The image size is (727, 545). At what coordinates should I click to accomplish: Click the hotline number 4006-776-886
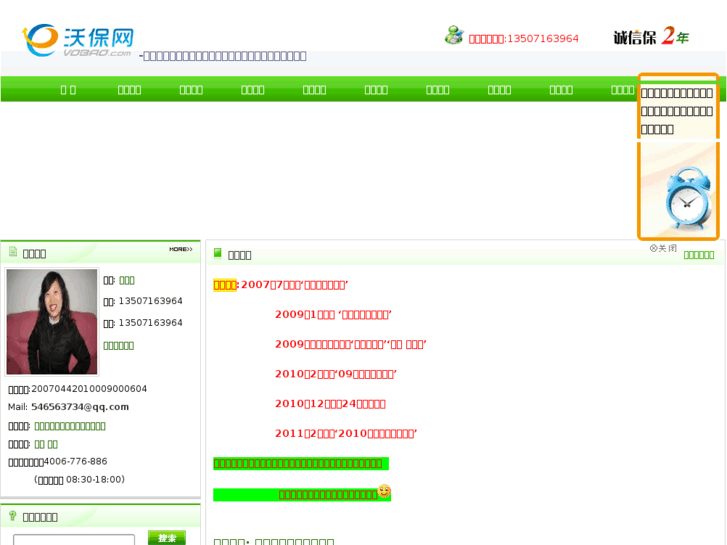[x=75, y=462]
